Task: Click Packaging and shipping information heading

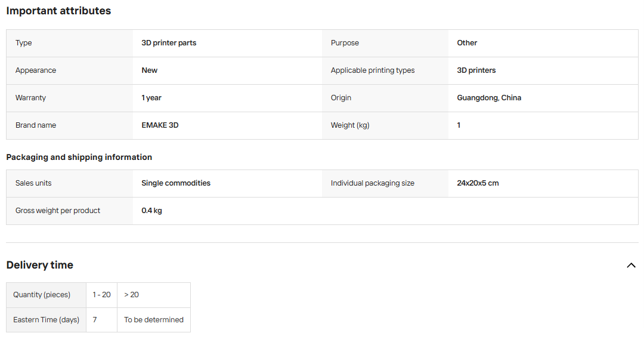Action: [x=79, y=157]
